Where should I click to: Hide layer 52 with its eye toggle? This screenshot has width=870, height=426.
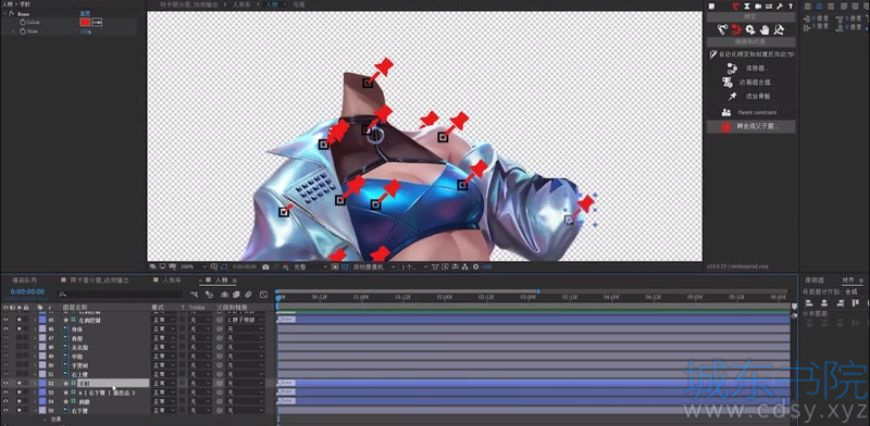click(x=6, y=383)
